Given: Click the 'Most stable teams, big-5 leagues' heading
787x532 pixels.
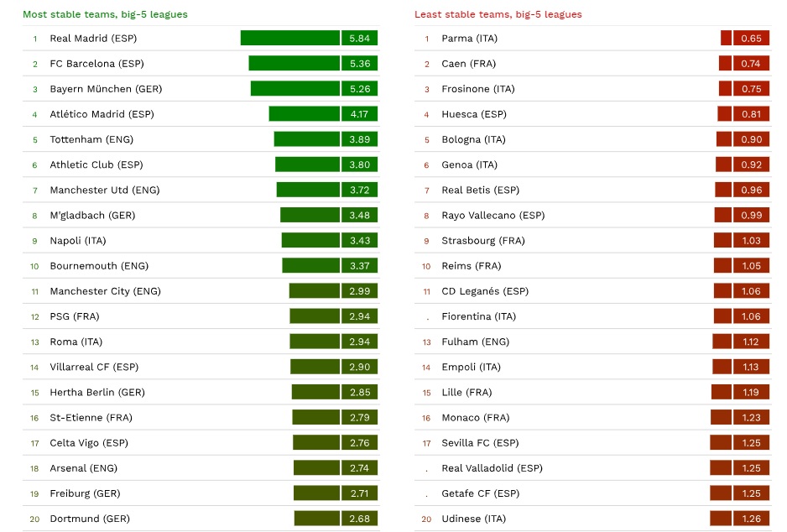Looking at the screenshot, I should [105, 14].
